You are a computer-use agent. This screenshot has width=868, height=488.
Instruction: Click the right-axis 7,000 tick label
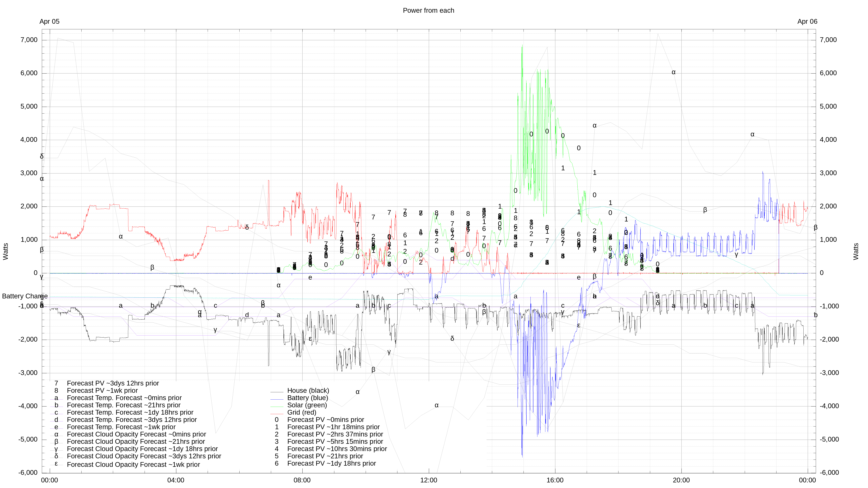(828, 40)
